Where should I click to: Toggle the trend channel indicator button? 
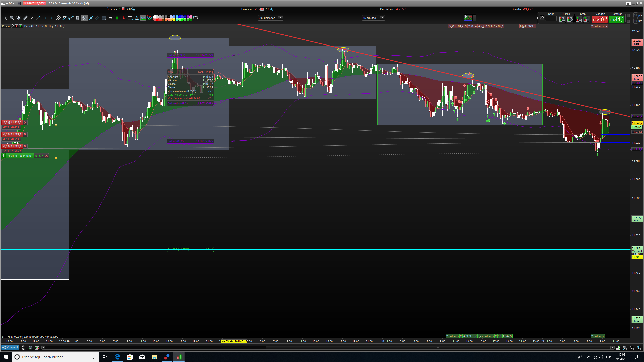(x=143, y=18)
